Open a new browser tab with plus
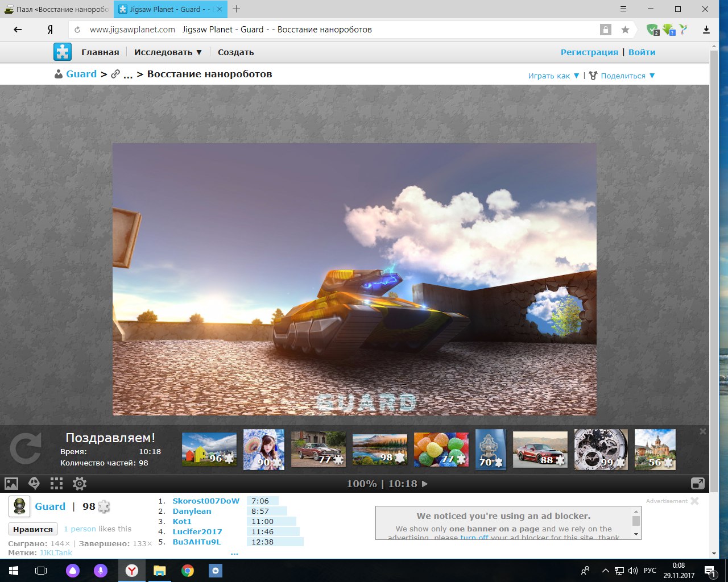 coord(237,9)
